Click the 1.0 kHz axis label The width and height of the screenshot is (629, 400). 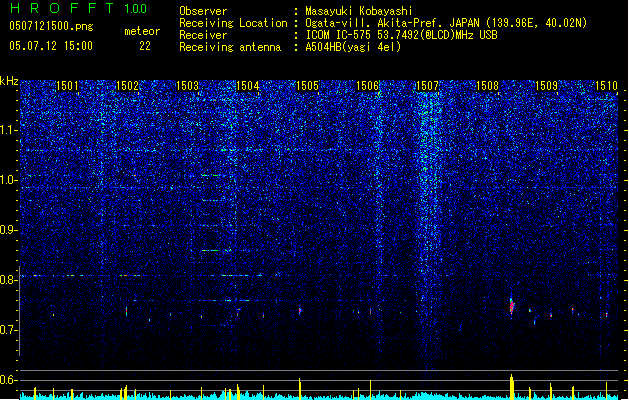[9, 180]
